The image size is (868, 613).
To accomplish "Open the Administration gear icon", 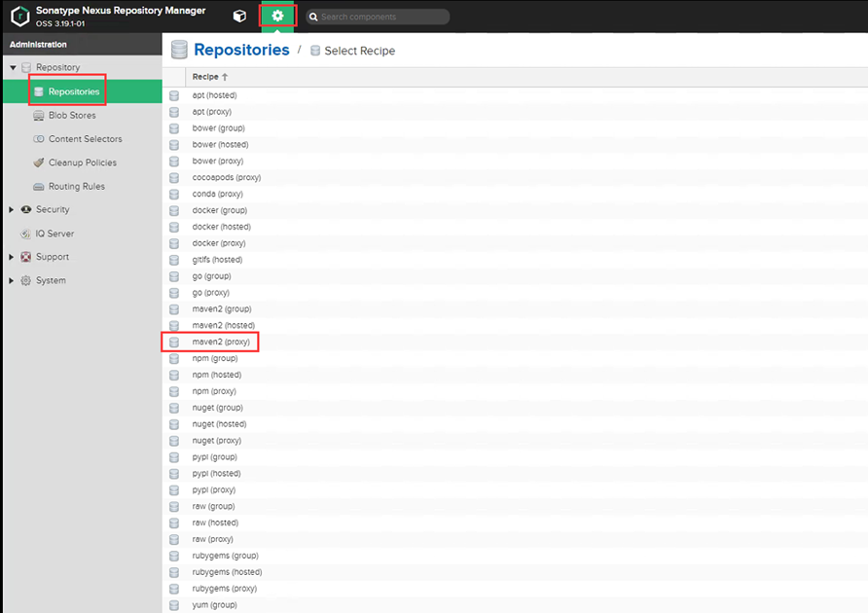I will click(278, 16).
